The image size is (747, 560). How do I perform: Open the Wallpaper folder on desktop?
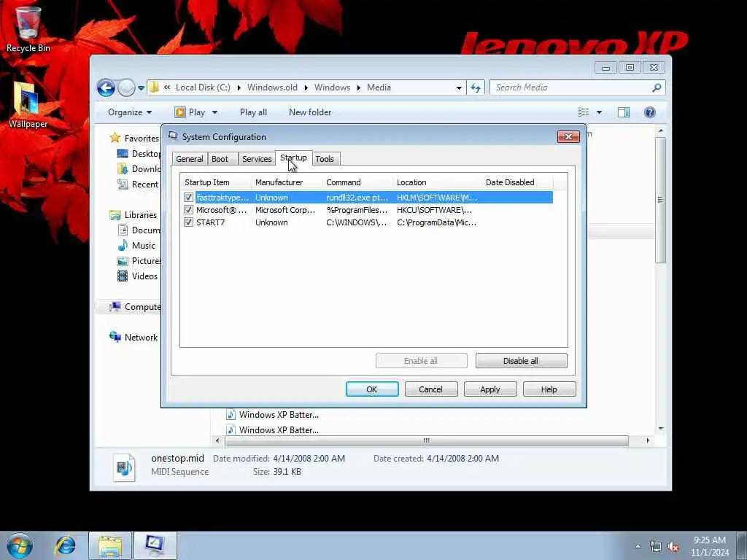pyautogui.click(x=28, y=105)
